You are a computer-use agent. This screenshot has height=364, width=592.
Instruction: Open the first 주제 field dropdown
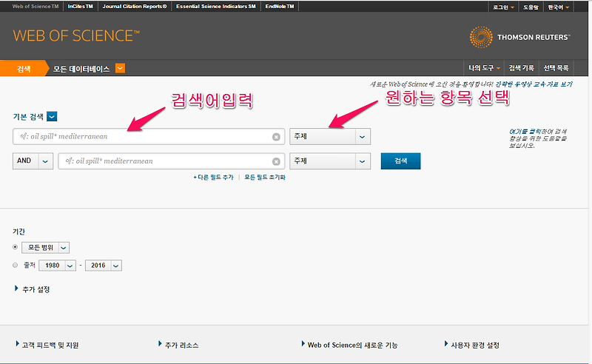coord(330,137)
